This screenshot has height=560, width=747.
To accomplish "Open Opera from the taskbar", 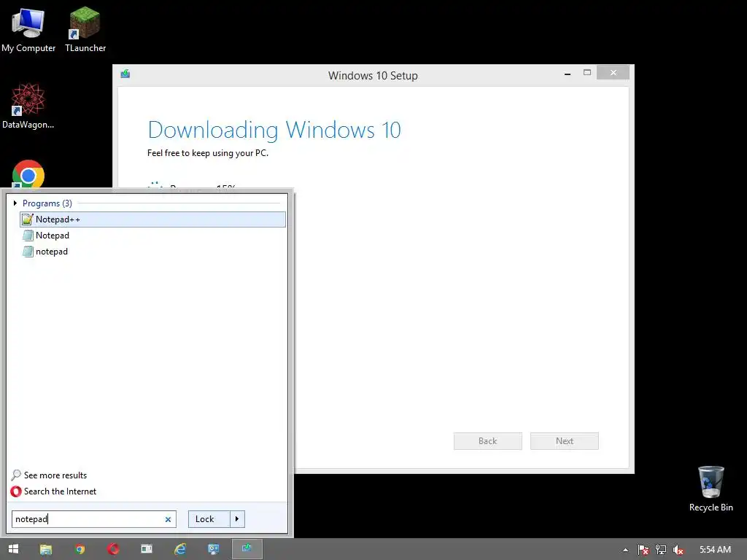I will click(x=113, y=550).
